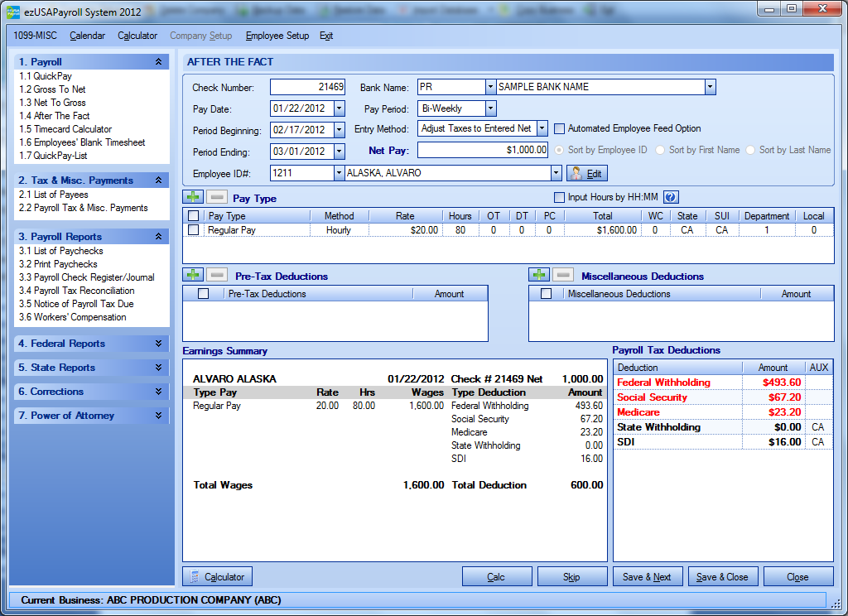This screenshot has height=616, width=848.
Task: Expand the Federal Reports section
Action: [x=158, y=344]
